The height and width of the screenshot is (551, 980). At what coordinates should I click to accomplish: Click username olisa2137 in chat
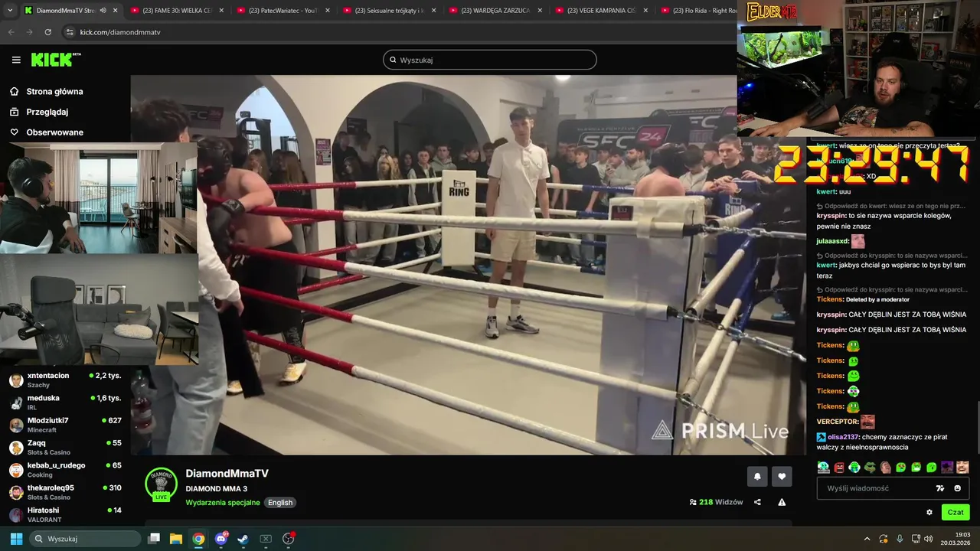[x=844, y=437]
